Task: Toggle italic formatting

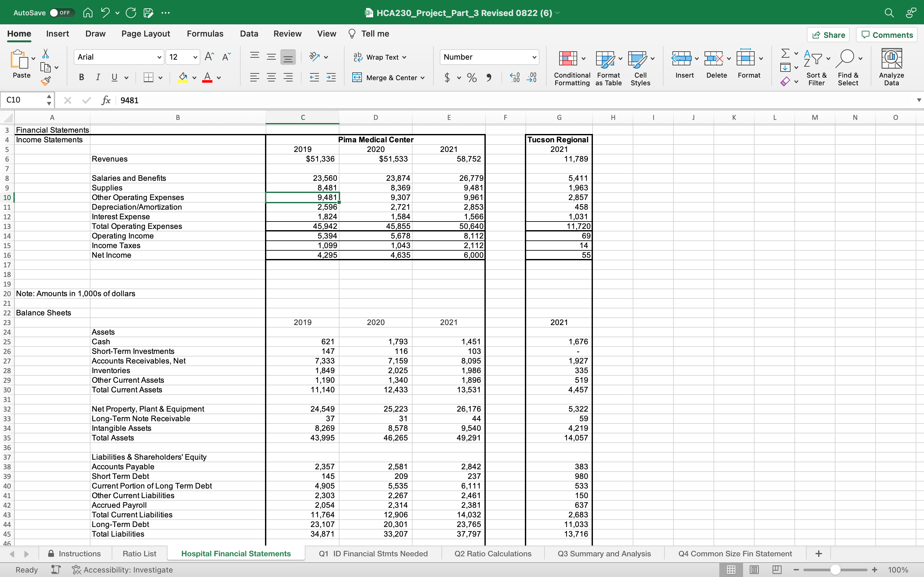Action: click(x=98, y=78)
